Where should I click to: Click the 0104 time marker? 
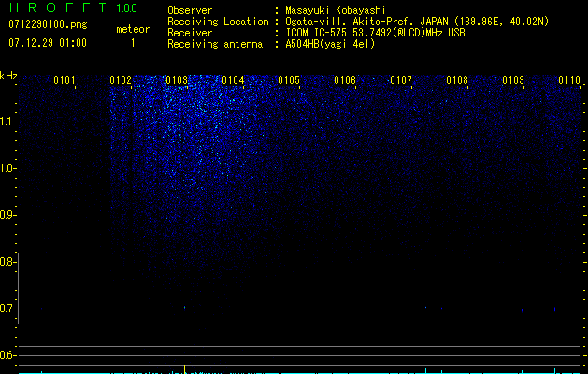(233, 80)
